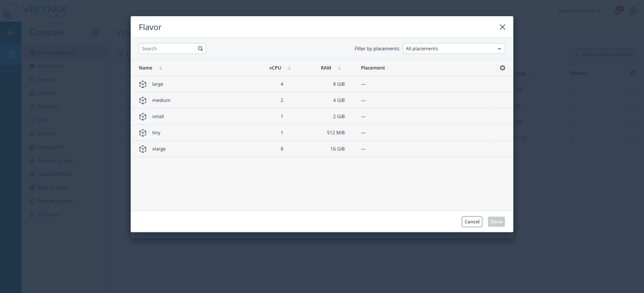The image size is (644, 293).
Task: Click Create virtual machine in background page
Action: [x=603, y=54]
